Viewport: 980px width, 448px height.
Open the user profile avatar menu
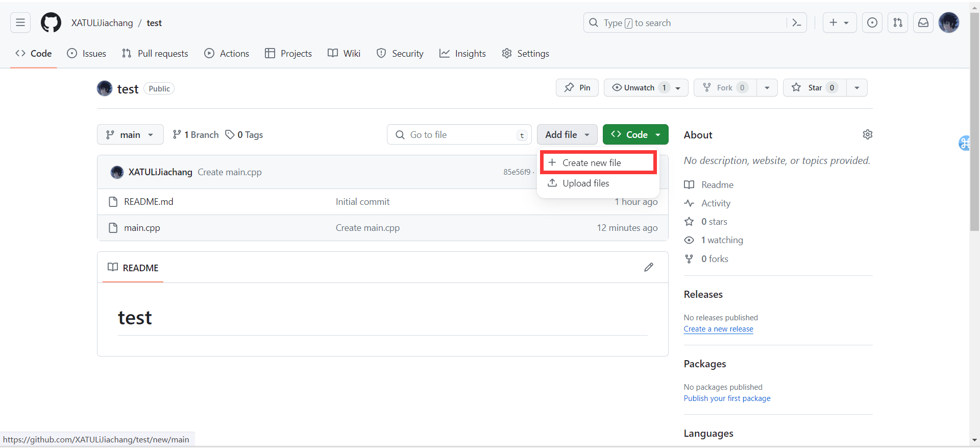coord(949,22)
